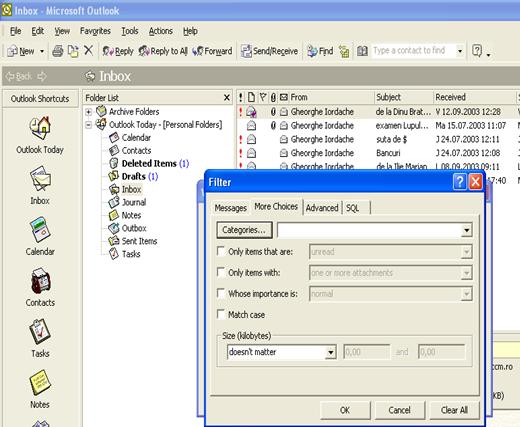This screenshot has height=427, width=520.
Task: Open the attachments condition dropdown
Action: pyautogui.click(x=466, y=273)
